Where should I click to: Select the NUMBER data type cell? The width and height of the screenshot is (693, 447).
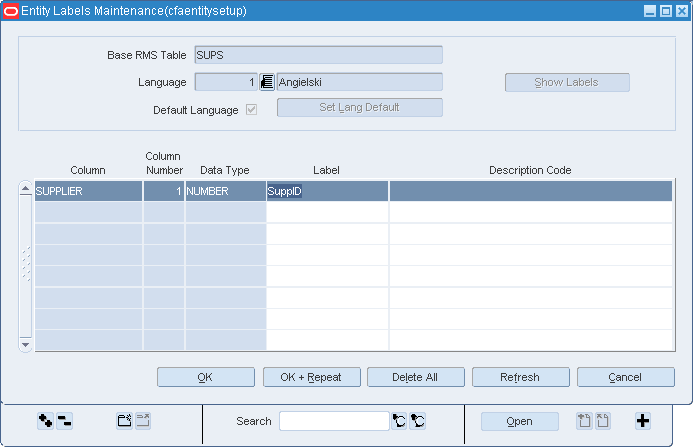[x=225, y=191]
